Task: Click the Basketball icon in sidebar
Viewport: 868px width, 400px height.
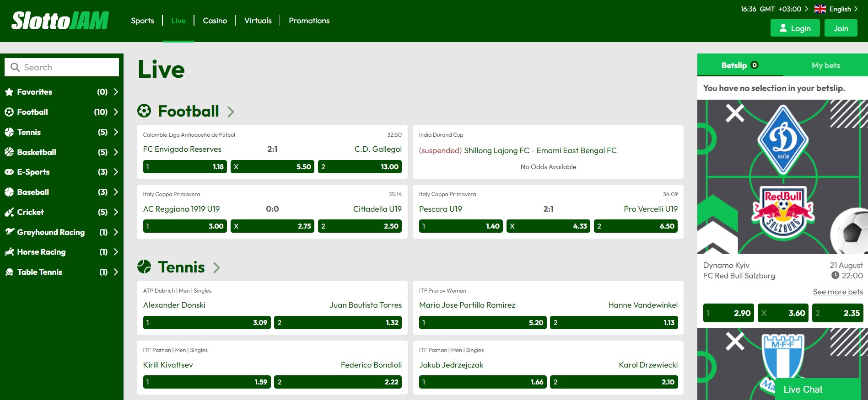Action: tap(9, 152)
